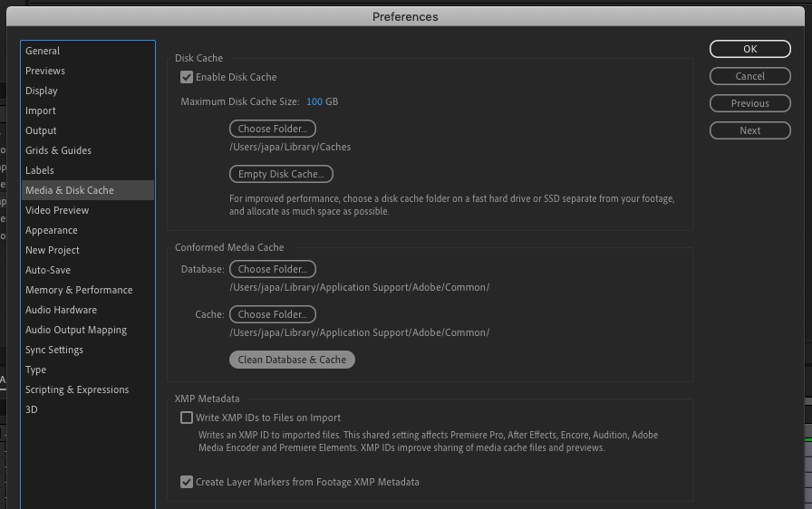Click Choose Folder for the disk cache
This screenshot has height=509, width=812.
[x=273, y=129]
